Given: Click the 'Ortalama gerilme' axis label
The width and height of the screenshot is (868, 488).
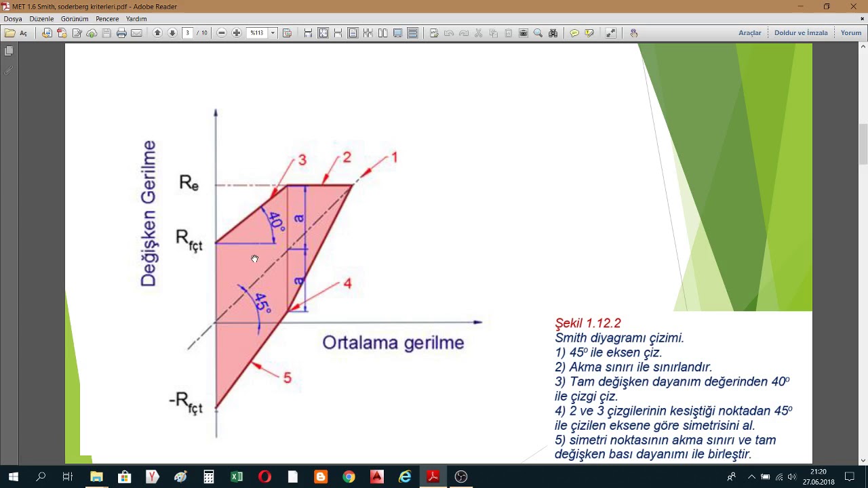Looking at the screenshot, I should (393, 342).
